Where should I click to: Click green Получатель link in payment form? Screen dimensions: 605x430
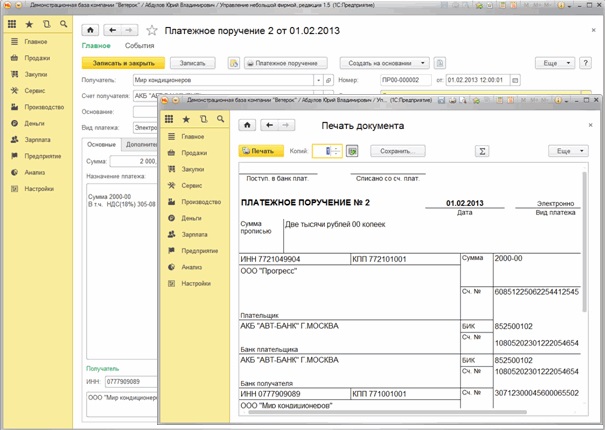[x=103, y=369]
